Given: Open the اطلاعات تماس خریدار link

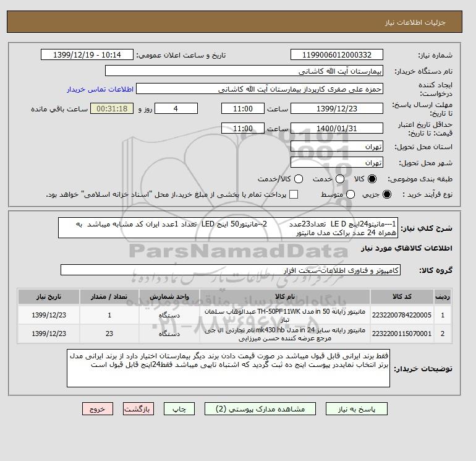Looking at the screenshot, I should point(100,89).
